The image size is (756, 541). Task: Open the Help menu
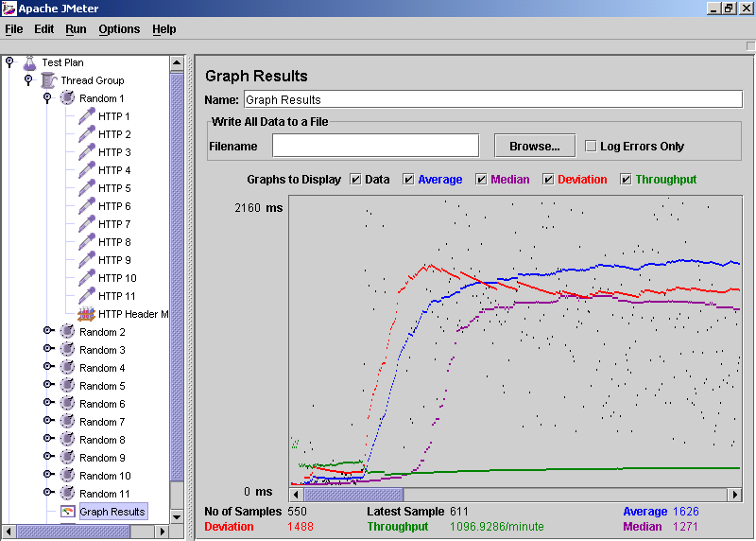tap(163, 29)
